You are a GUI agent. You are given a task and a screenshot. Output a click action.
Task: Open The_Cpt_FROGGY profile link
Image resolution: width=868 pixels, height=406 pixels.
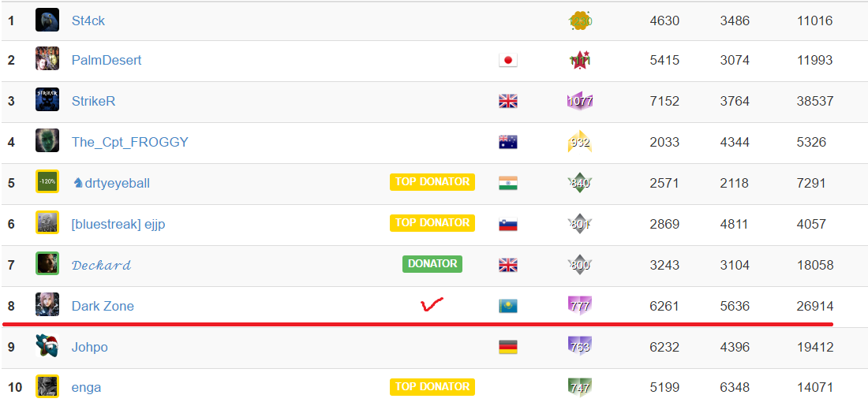[130, 142]
